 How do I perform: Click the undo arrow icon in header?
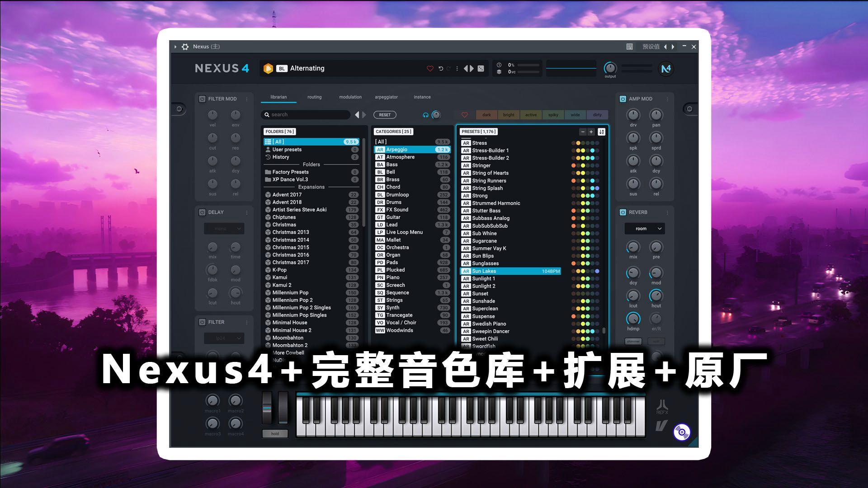click(441, 69)
